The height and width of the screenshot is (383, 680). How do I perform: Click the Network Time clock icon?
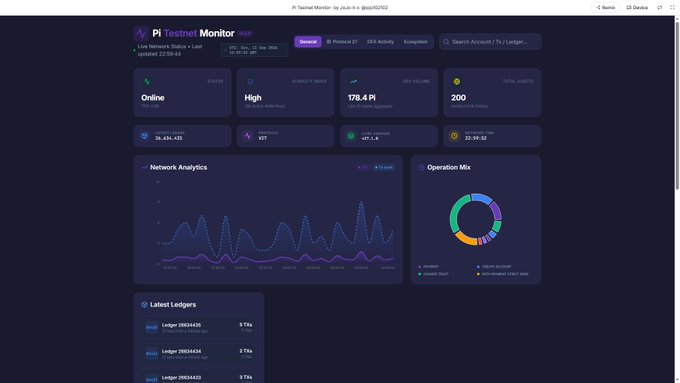(x=454, y=136)
